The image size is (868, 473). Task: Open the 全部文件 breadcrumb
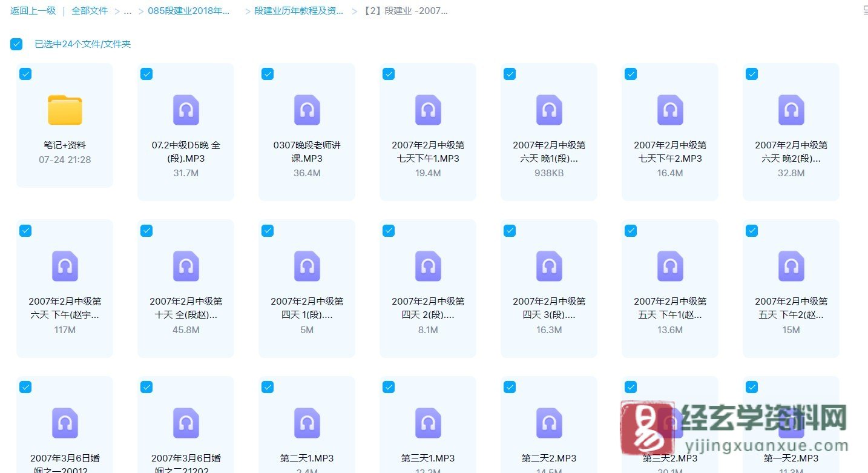tap(90, 11)
